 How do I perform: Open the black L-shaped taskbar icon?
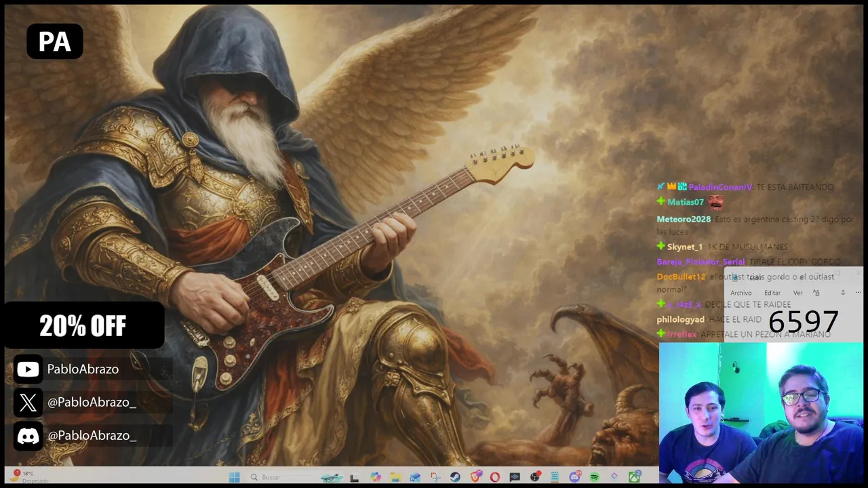point(354,477)
